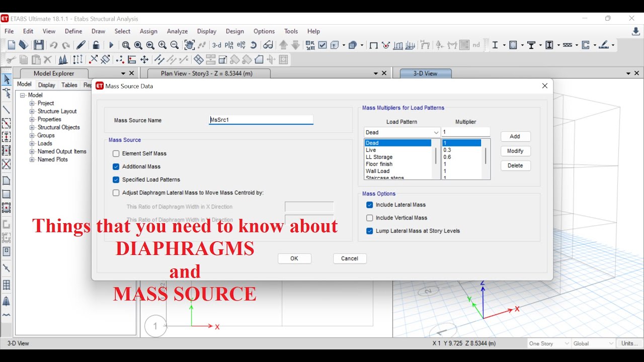644x362 pixels.
Task: Click the Redo arrow icon
Action: point(66,45)
